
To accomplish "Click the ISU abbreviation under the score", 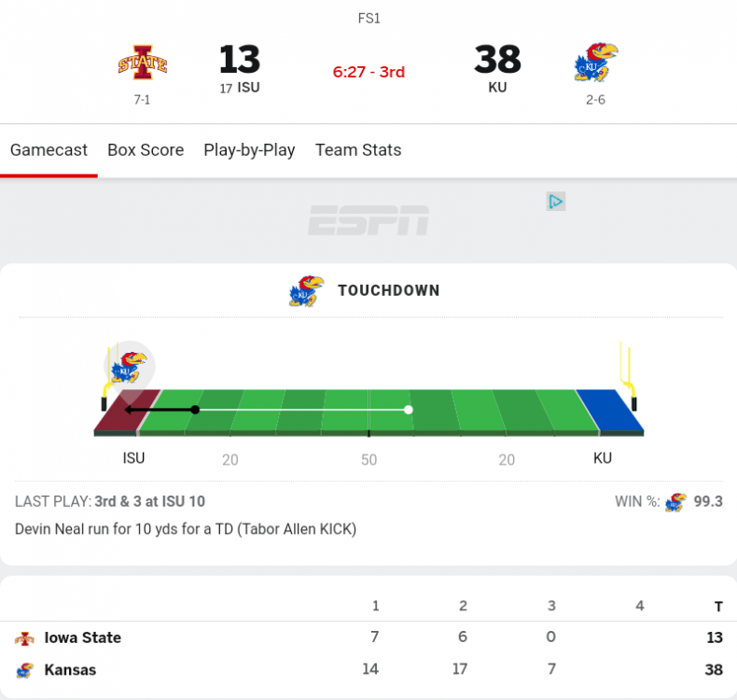I will 248,89.
